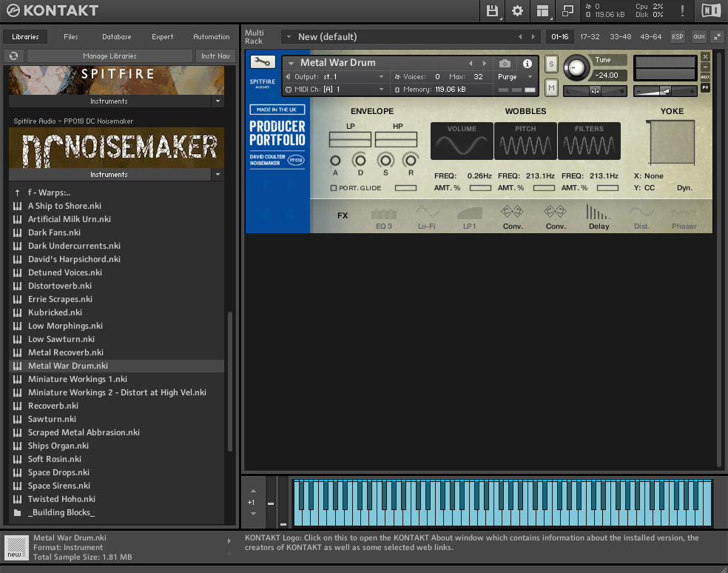Open the DC Noisemaker Instruments dropdown arrow
The image size is (728, 573).
pos(218,174)
